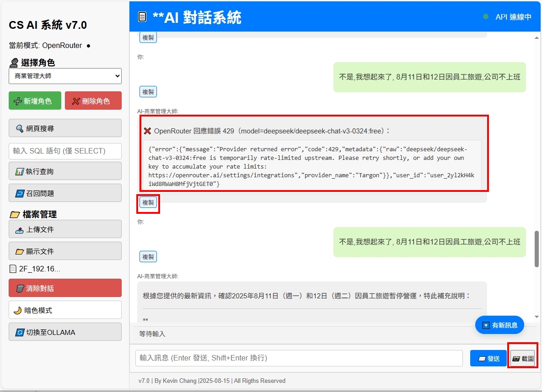Click the 當前模式 OpenRouter mode indicator dot
Image resolution: width=542 pixels, height=392 pixels.
[88, 46]
